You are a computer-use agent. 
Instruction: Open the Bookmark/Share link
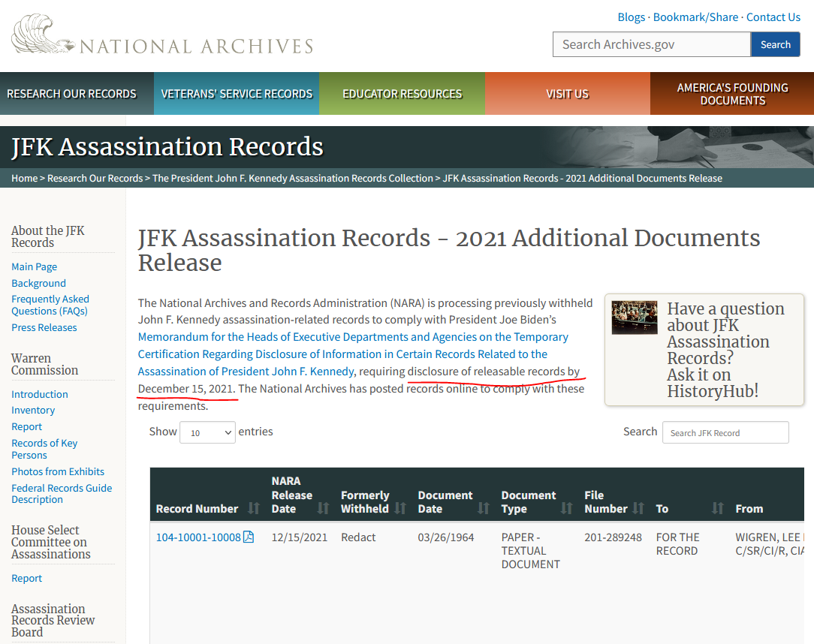[695, 17]
